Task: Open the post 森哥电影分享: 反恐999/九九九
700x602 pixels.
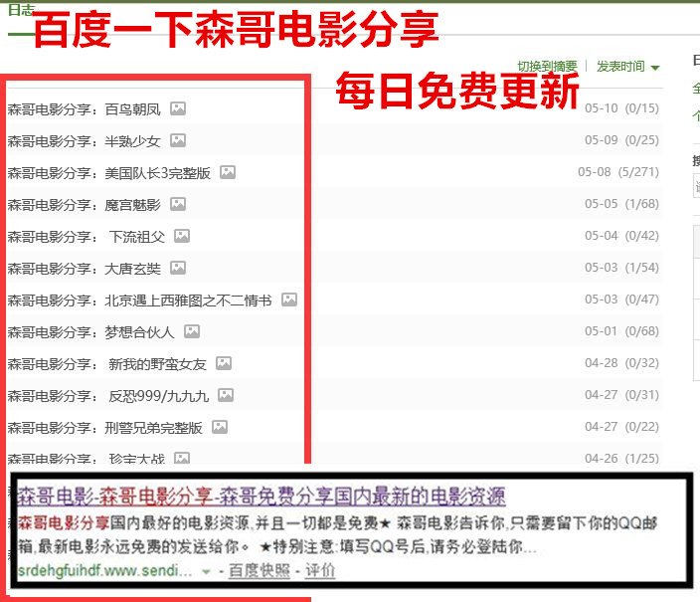Action: [x=108, y=396]
